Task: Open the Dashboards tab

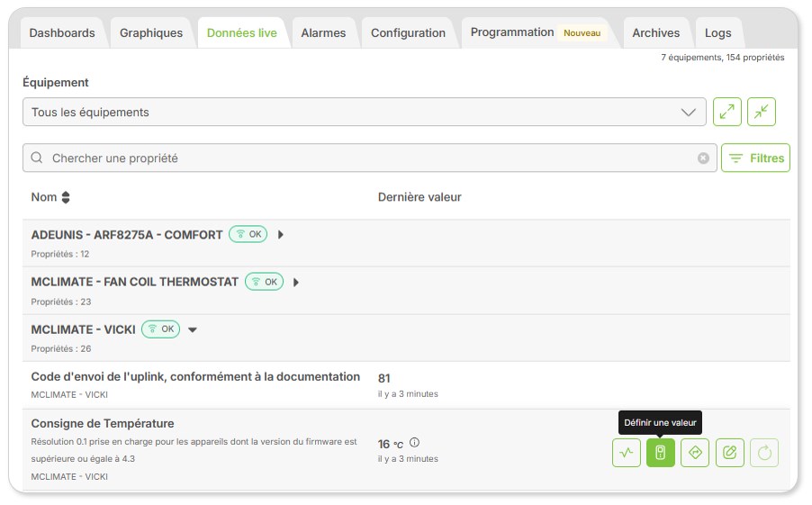Action: click(62, 32)
